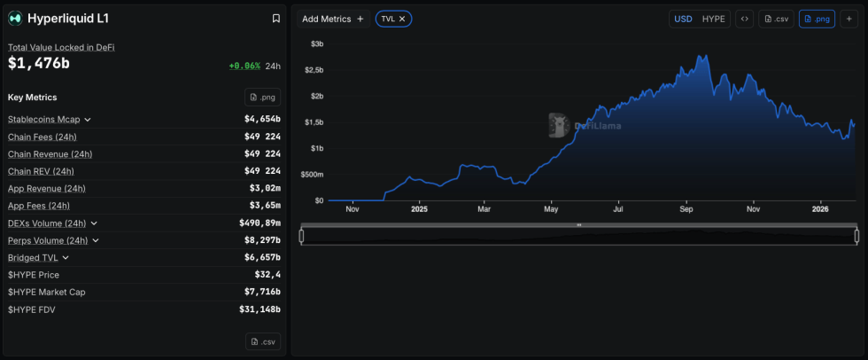Open the embed code icon button

click(744, 19)
